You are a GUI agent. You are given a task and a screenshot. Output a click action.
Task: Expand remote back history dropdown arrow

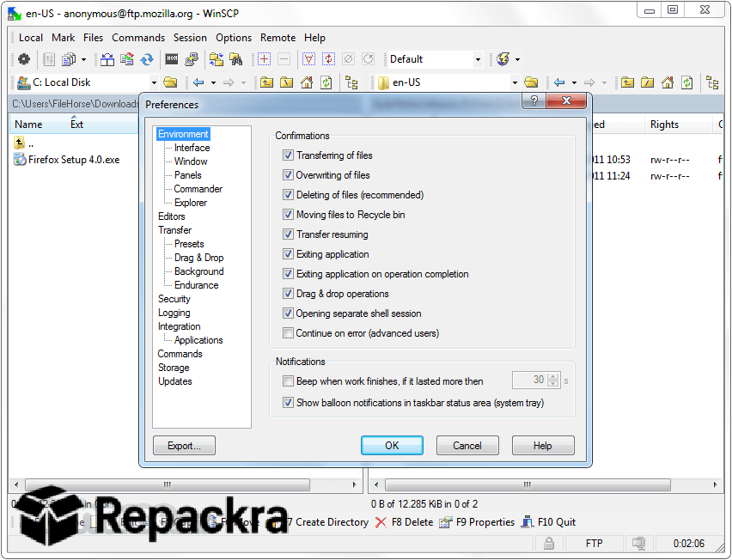(x=574, y=83)
